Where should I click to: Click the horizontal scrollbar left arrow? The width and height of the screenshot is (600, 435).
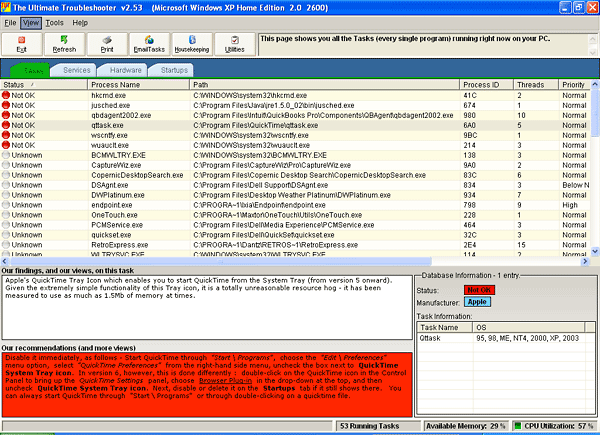coord(5,261)
